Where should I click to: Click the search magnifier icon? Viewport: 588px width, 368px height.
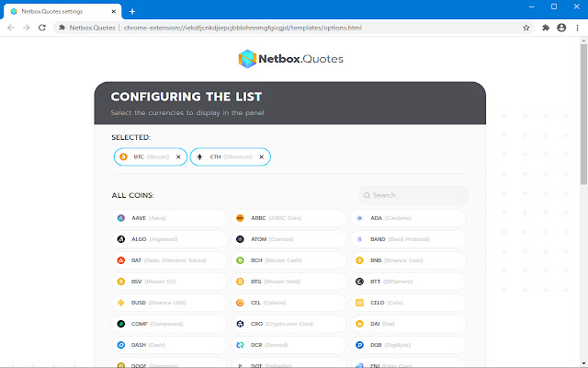point(367,195)
